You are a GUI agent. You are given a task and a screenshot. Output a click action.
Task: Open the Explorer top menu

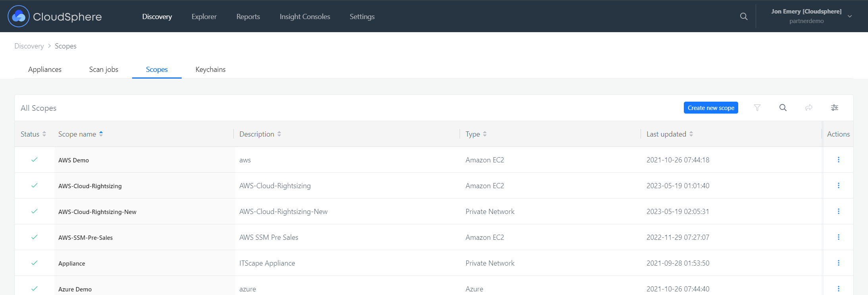[x=204, y=17]
